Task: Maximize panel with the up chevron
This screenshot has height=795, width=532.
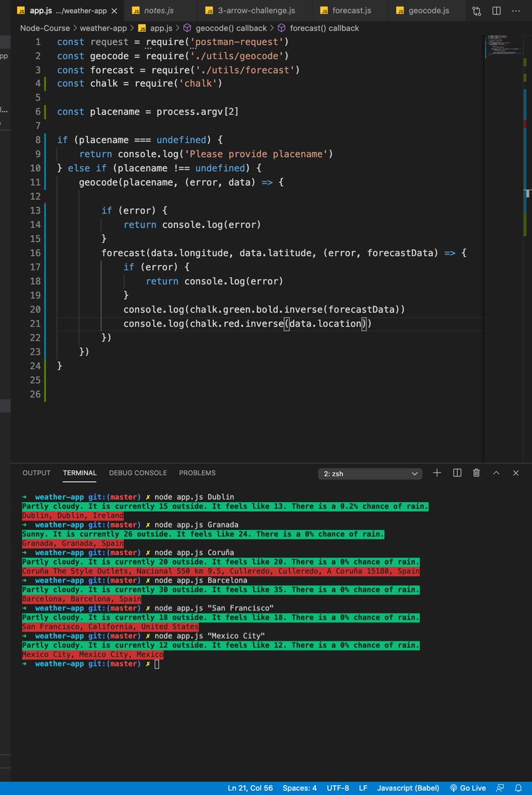Action: point(496,473)
